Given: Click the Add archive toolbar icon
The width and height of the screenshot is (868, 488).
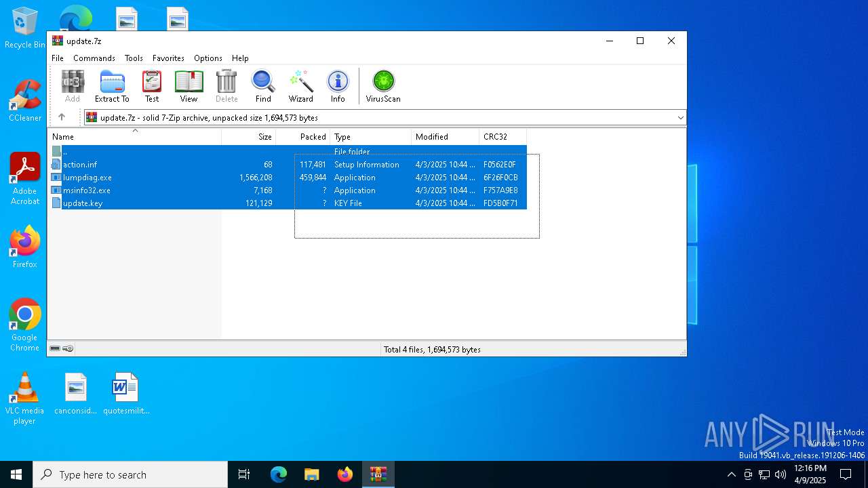Looking at the screenshot, I should click(73, 86).
